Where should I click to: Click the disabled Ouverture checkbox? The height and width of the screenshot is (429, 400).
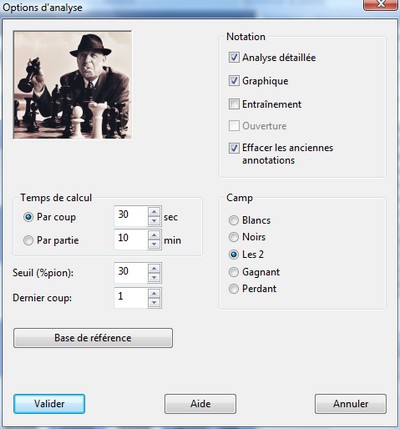234,126
